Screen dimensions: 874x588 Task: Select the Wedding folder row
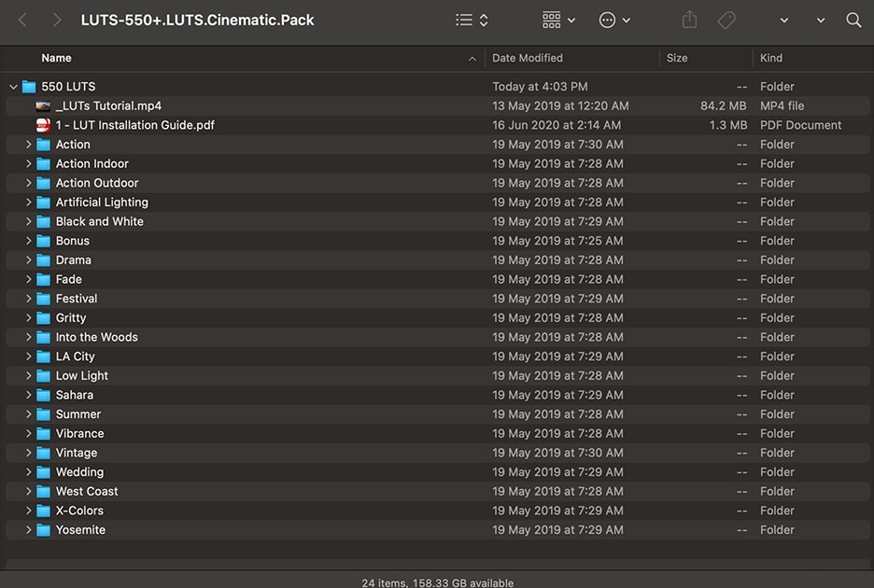point(438,472)
